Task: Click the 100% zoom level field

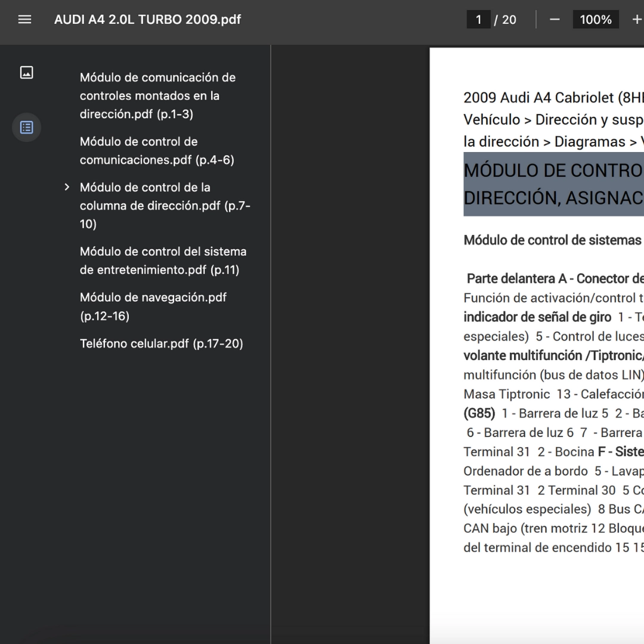Action: coord(595,20)
